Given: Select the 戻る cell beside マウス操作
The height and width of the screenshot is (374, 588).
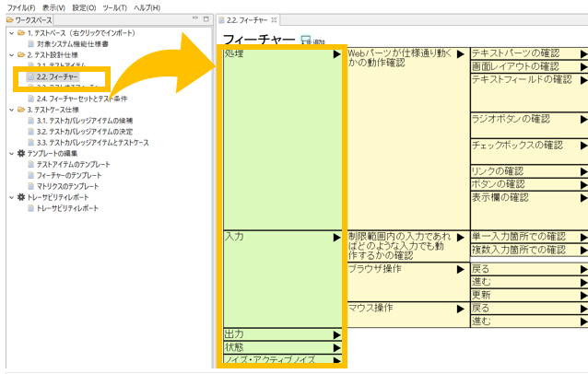Looking at the screenshot, I should click(529, 308).
